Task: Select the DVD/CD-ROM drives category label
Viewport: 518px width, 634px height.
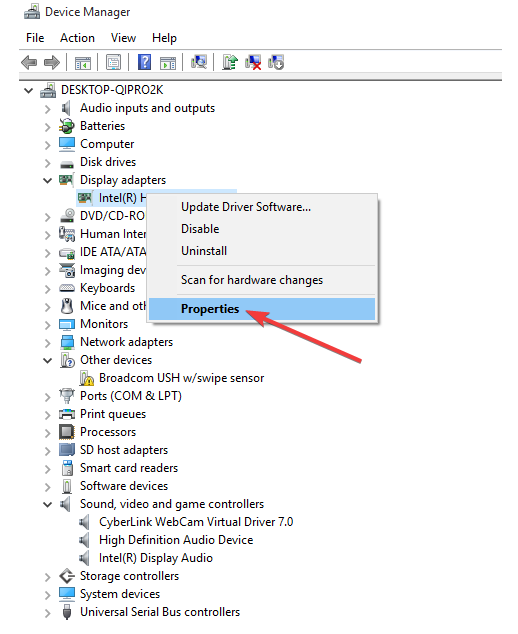Action: pyautogui.click(x=112, y=216)
